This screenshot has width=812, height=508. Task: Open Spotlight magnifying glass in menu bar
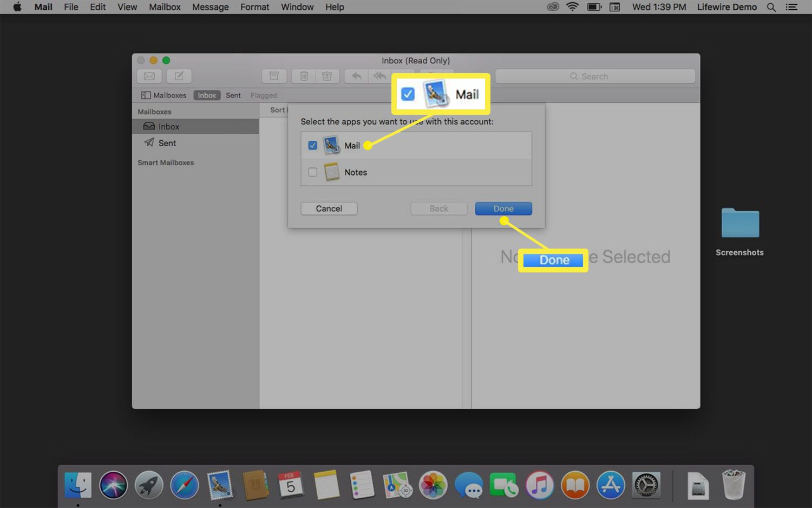[x=771, y=7]
